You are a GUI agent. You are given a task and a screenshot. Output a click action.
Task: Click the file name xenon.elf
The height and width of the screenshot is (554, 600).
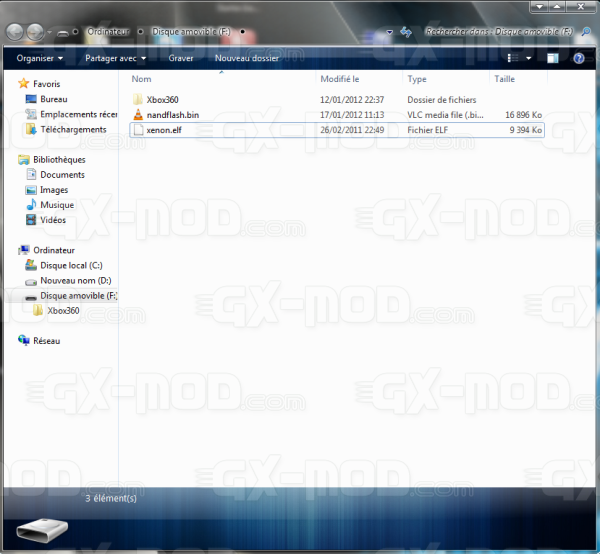click(x=164, y=130)
